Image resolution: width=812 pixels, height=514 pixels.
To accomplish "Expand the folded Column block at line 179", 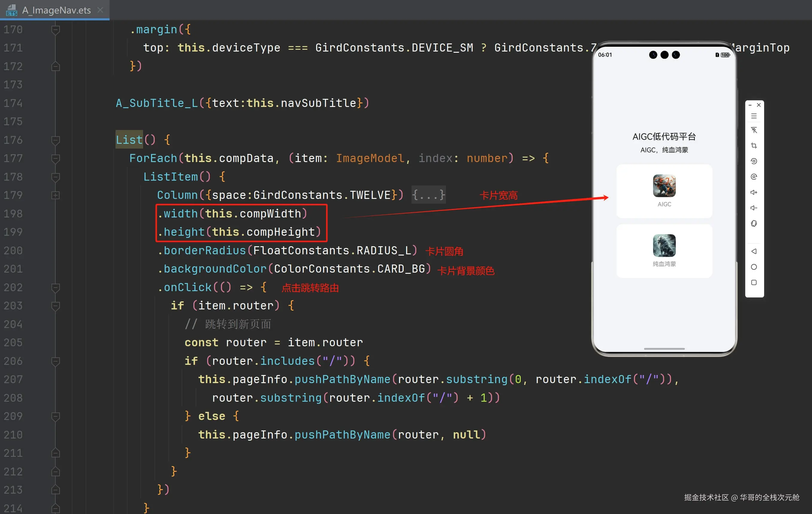I will [56, 195].
